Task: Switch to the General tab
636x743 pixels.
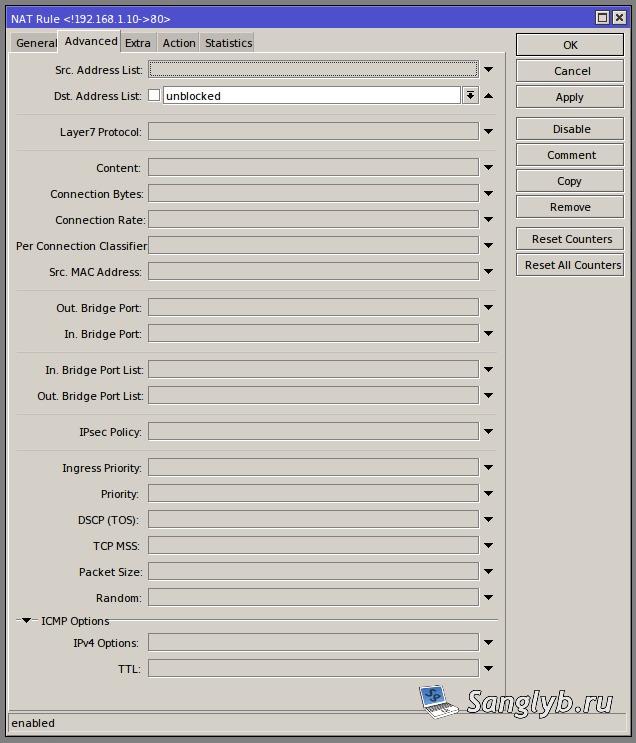Action: [x=34, y=43]
